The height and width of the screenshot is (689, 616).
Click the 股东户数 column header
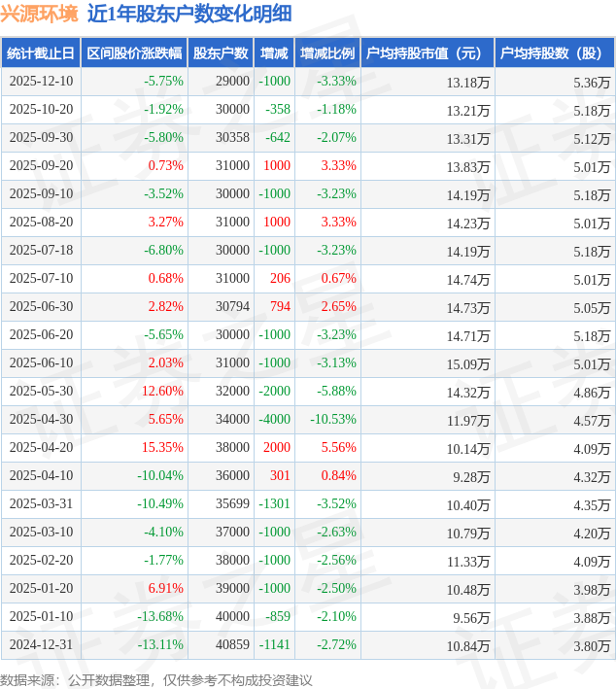(x=221, y=53)
